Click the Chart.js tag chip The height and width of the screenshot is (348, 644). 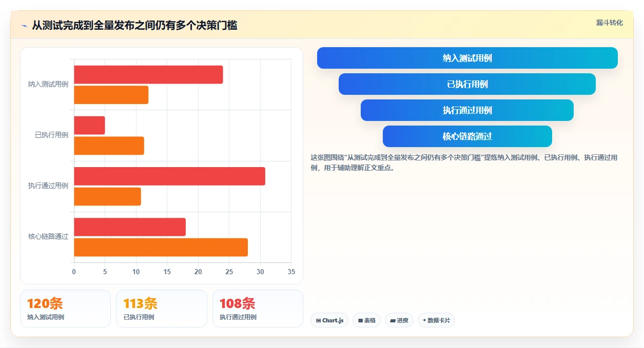pos(329,320)
